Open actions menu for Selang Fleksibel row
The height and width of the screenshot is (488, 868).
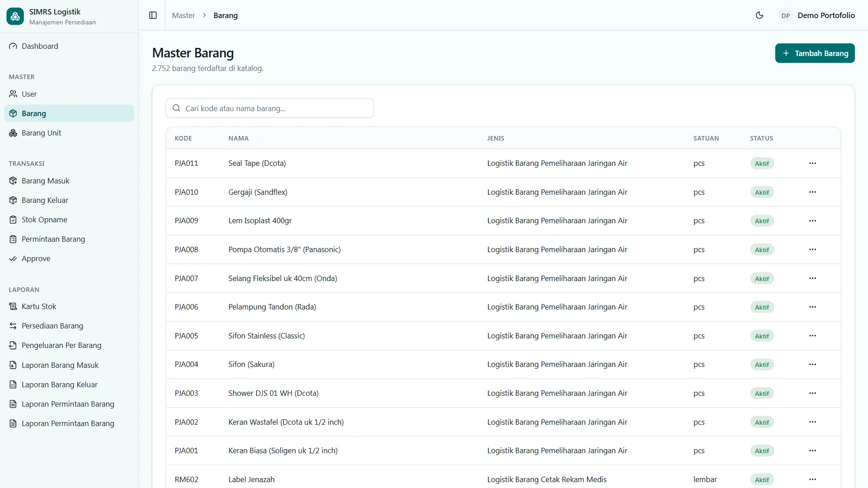click(812, 278)
